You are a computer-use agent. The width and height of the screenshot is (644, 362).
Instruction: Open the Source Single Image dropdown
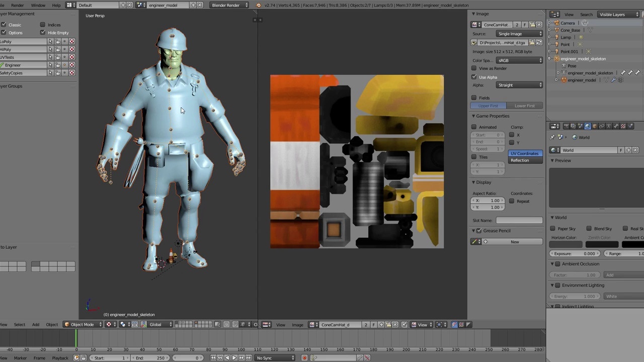(519, 34)
